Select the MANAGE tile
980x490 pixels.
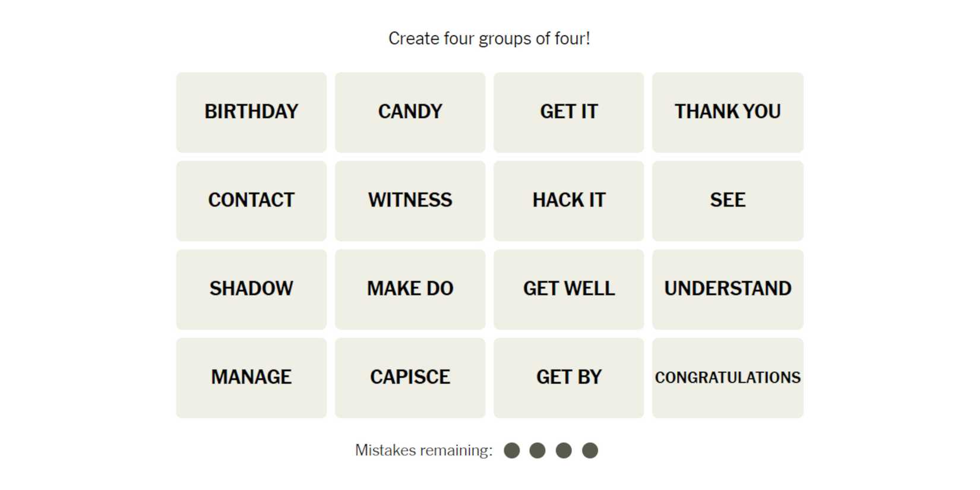click(251, 378)
